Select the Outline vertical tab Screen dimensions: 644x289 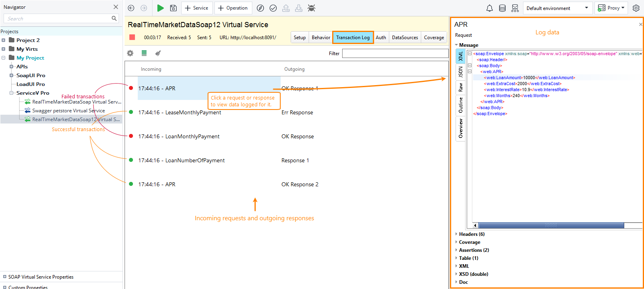point(460,105)
